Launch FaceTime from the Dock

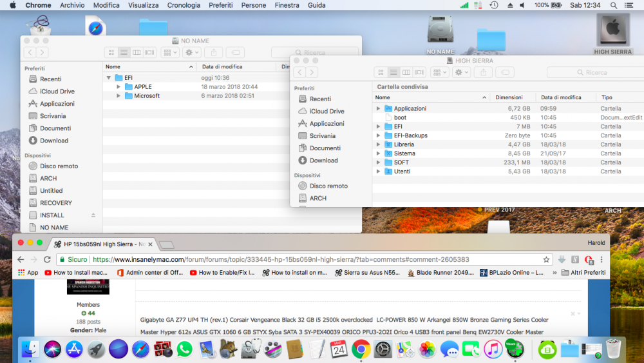click(x=471, y=349)
